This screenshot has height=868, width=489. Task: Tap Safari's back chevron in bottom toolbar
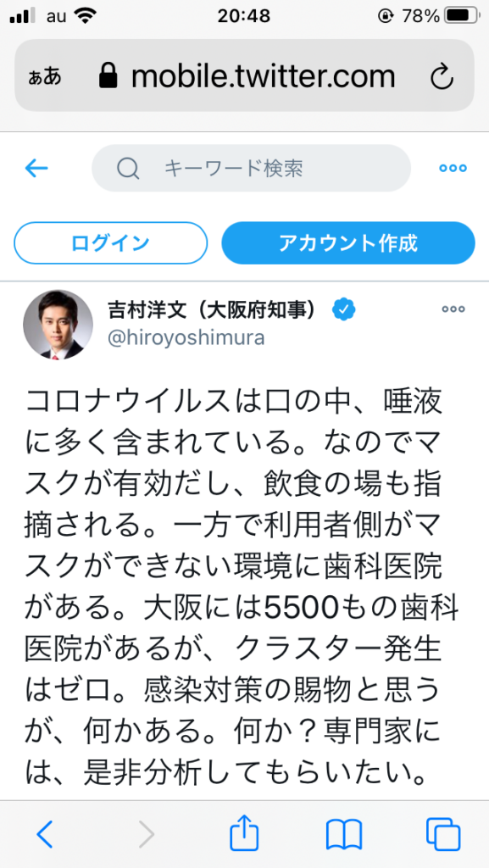(x=44, y=834)
